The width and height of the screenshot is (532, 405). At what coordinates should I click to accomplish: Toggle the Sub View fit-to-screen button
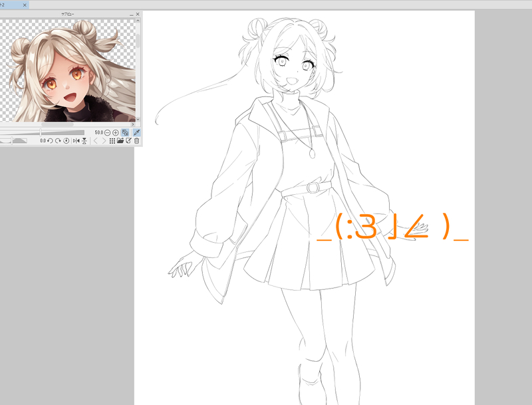[125, 132]
